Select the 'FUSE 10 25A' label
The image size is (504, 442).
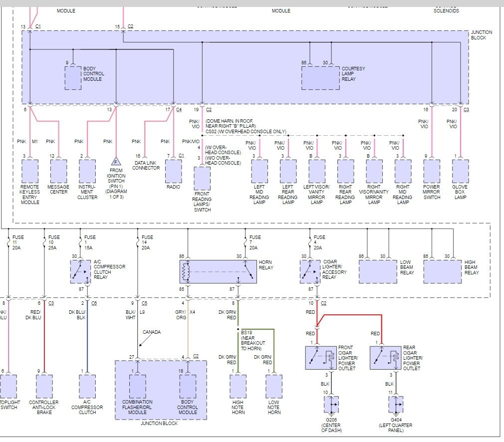tap(53, 242)
